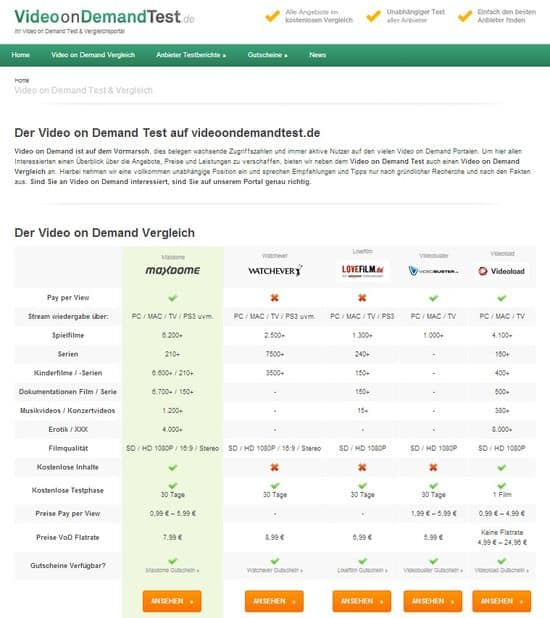Image resolution: width=550 pixels, height=618 pixels.
Task: Click Maxdome Gutscheine Verfügbar checkmark
Action: [173, 561]
